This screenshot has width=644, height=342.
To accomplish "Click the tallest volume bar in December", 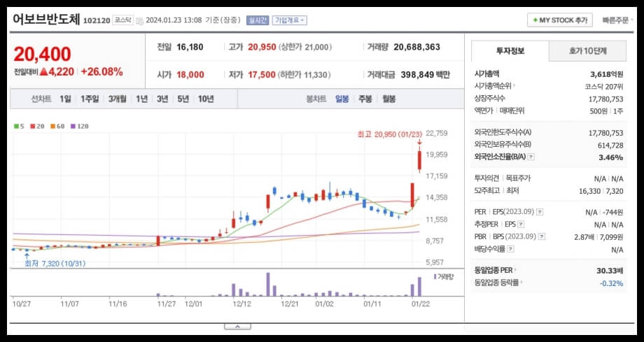I will tap(268, 285).
